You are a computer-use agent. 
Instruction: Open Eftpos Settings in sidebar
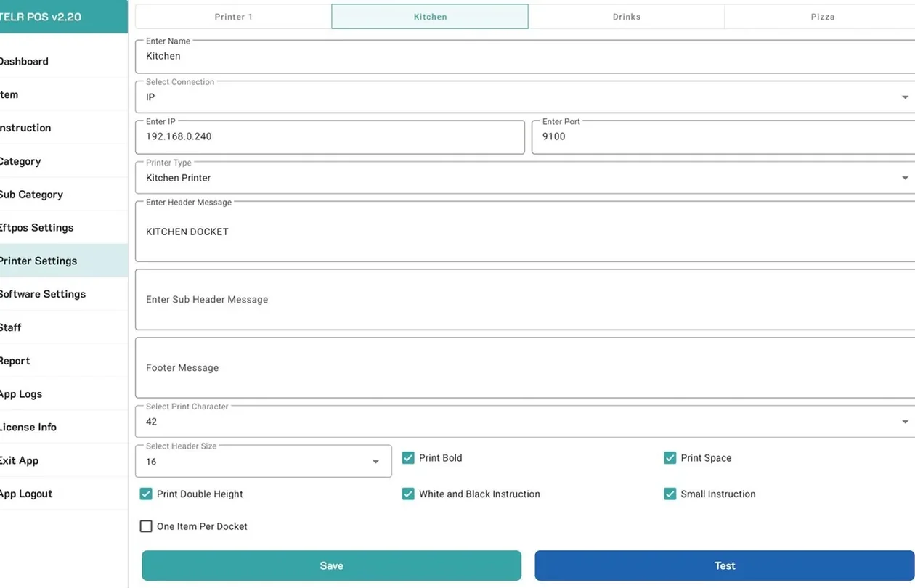tap(63, 228)
